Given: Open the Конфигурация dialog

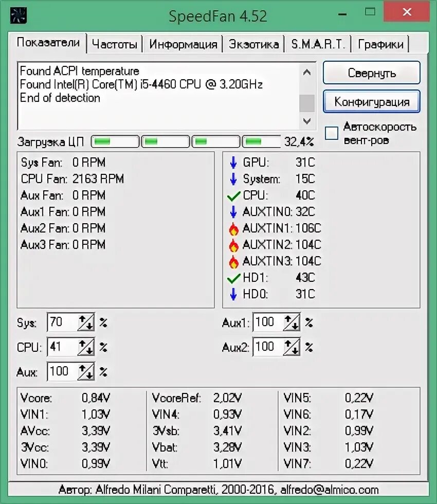Looking at the screenshot, I should [x=371, y=102].
